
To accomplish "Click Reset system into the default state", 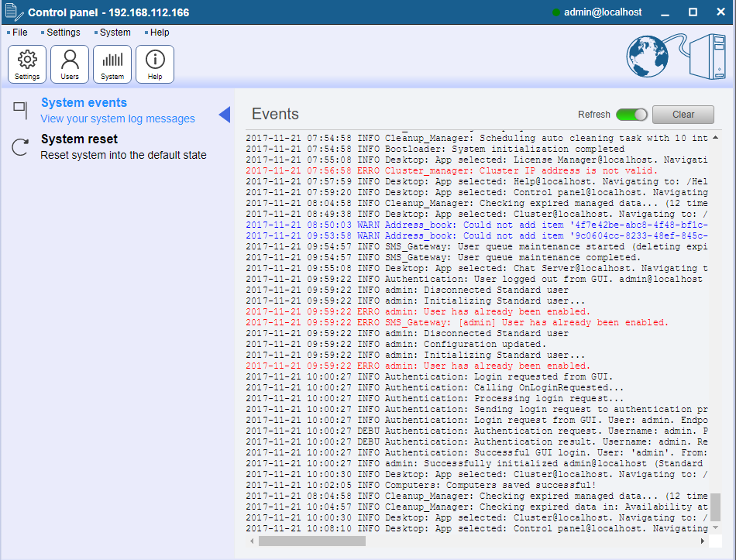I will tap(123, 155).
